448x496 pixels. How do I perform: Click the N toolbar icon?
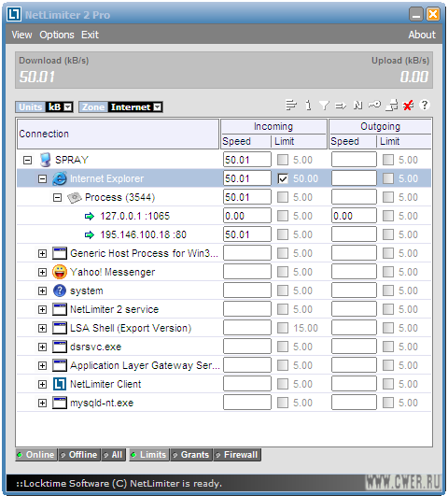(x=357, y=105)
